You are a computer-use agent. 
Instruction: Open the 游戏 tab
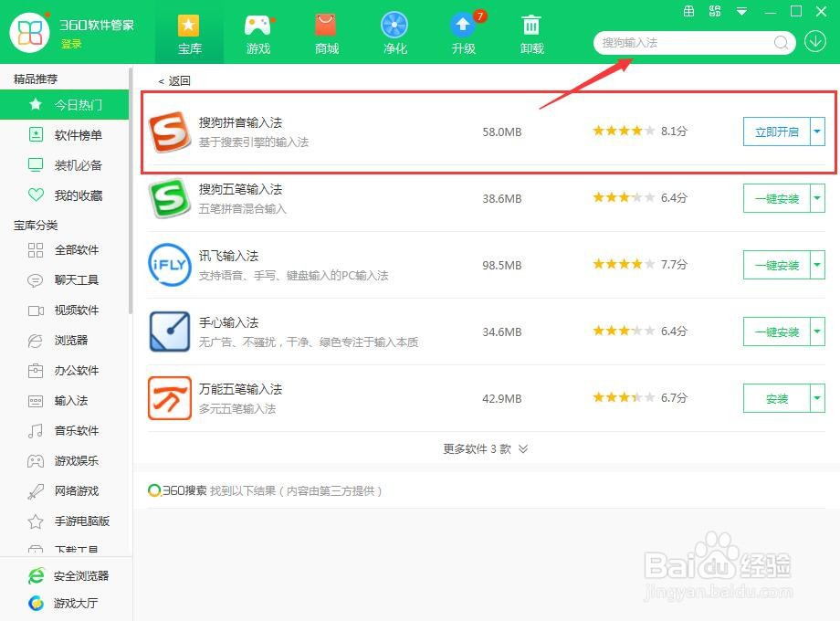(258, 35)
